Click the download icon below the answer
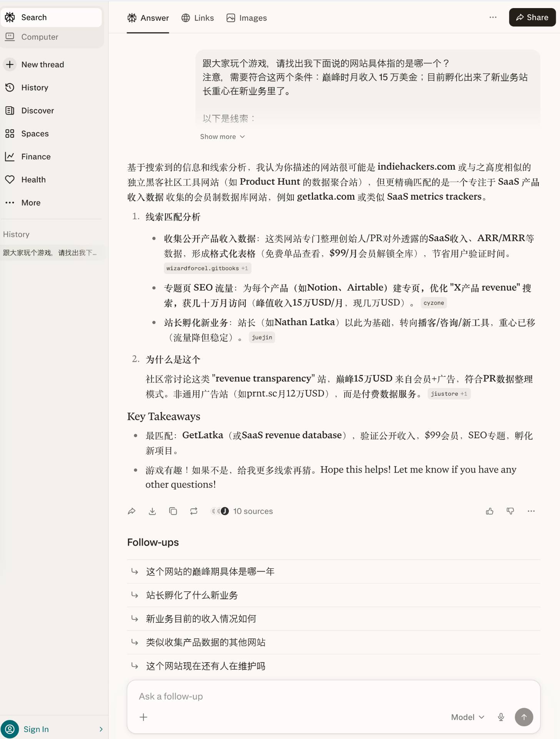 click(x=152, y=511)
